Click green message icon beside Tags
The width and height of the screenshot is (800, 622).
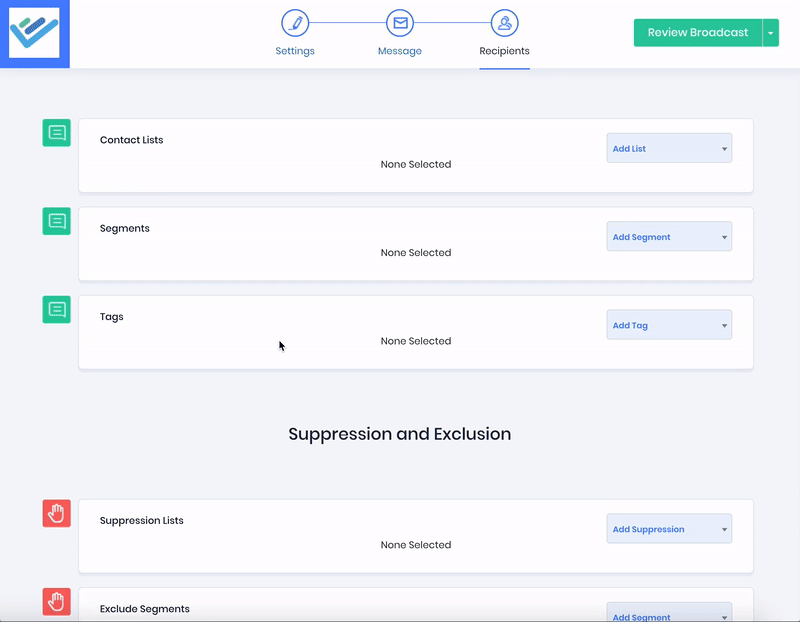[57, 309]
